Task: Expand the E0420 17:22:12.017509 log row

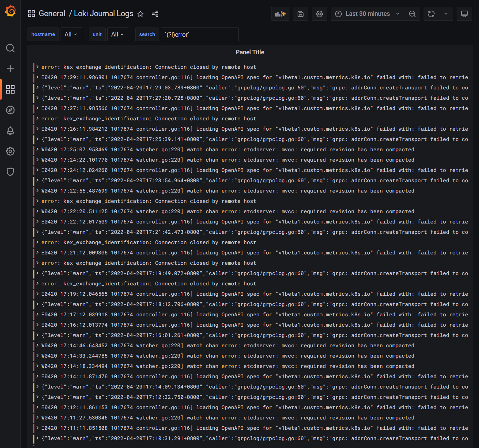Action: pos(38,221)
